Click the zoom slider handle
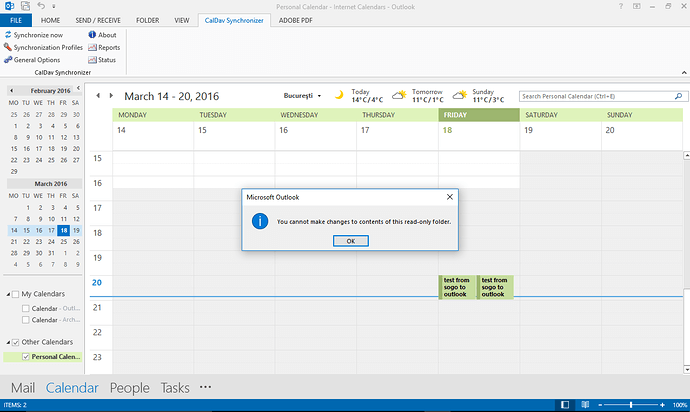The image size is (690, 412). pos(631,405)
